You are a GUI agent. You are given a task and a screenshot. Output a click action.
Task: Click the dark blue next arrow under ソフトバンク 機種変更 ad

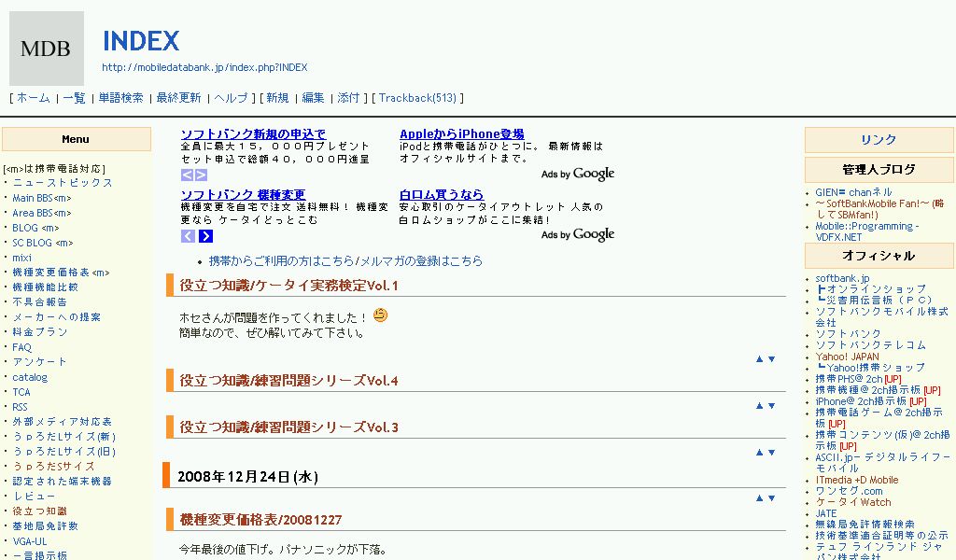tap(206, 236)
